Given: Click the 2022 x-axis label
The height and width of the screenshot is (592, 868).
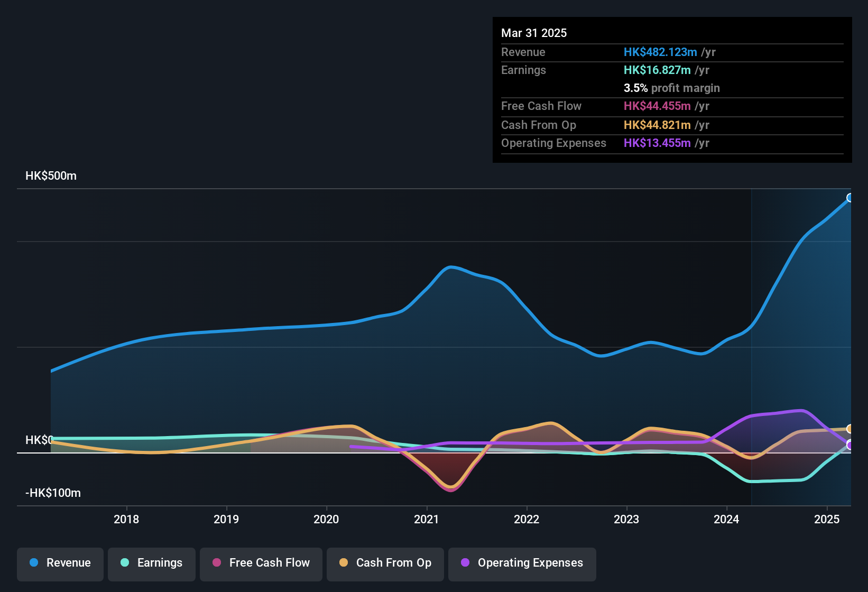Looking at the screenshot, I should point(527,519).
